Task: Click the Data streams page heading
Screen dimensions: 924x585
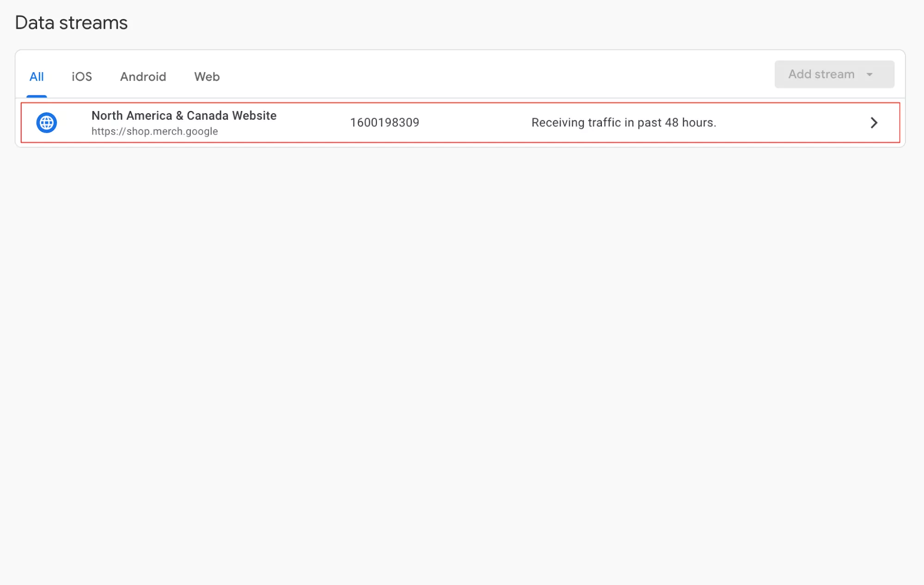Action: pyautogui.click(x=71, y=23)
